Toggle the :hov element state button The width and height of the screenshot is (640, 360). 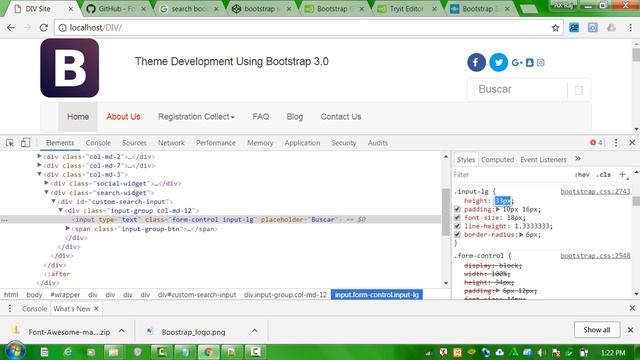click(582, 175)
